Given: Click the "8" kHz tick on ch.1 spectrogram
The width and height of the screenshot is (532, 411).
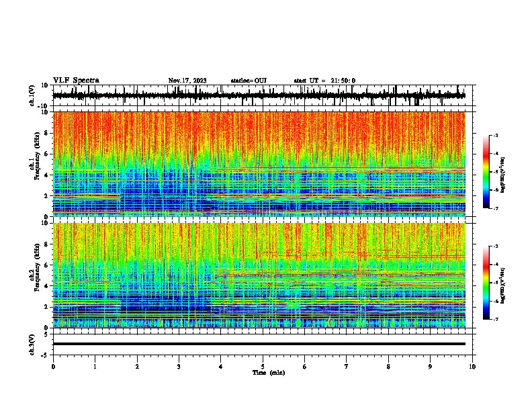Looking at the screenshot, I should pos(46,133).
